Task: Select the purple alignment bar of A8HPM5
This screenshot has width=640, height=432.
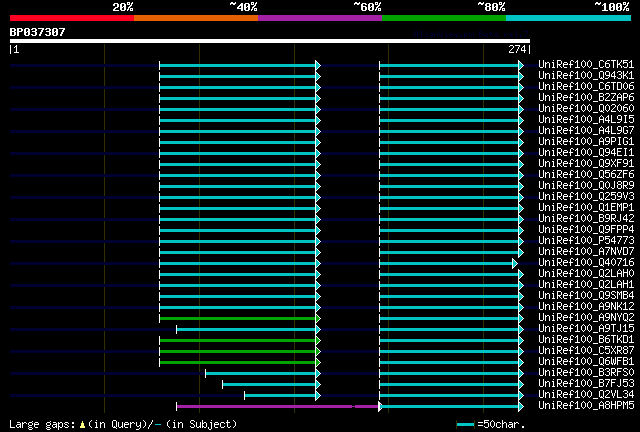Action: click(x=277, y=407)
